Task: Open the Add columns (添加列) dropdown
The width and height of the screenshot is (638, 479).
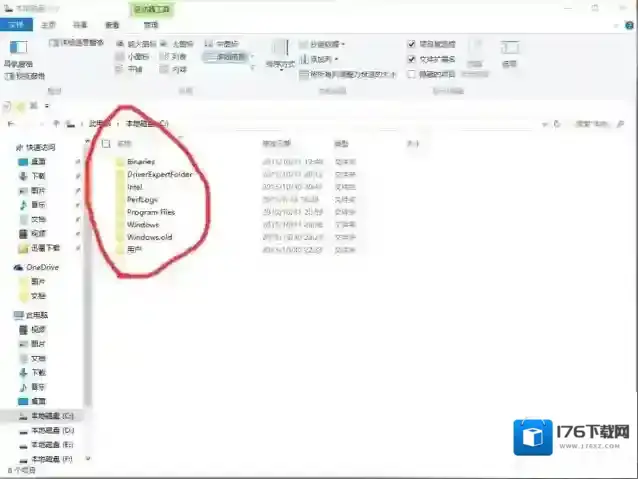Action: tap(319, 59)
